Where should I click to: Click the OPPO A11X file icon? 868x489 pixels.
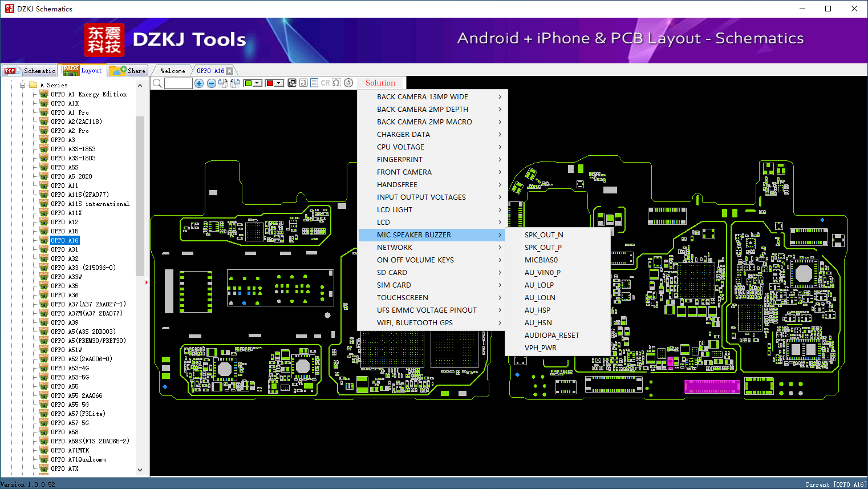coord(44,213)
